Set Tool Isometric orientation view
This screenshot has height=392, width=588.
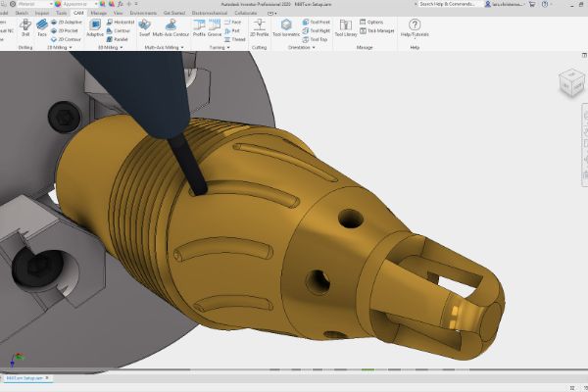pos(286,28)
